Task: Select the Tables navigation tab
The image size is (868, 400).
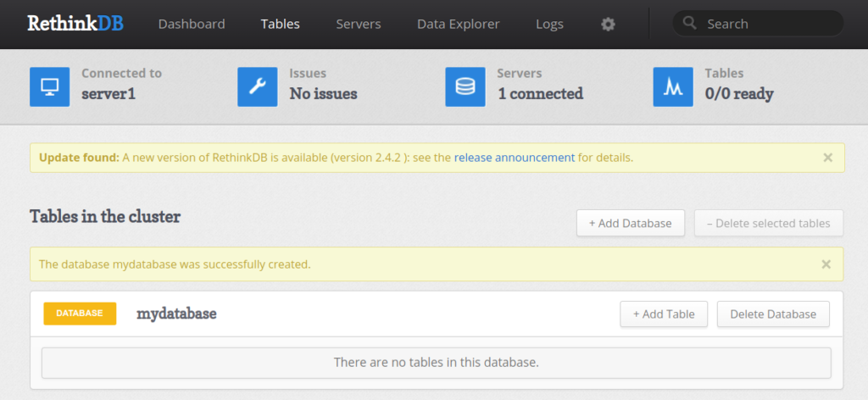Action: (x=280, y=25)
